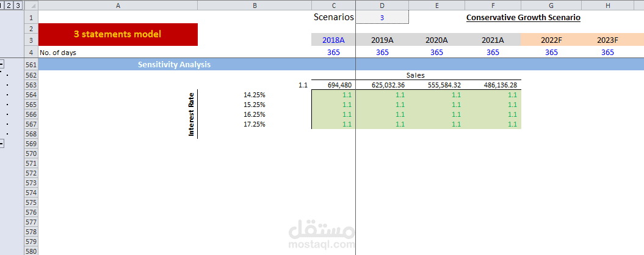
Task: Click 365 days under 2021A
Action: (493, 53)
